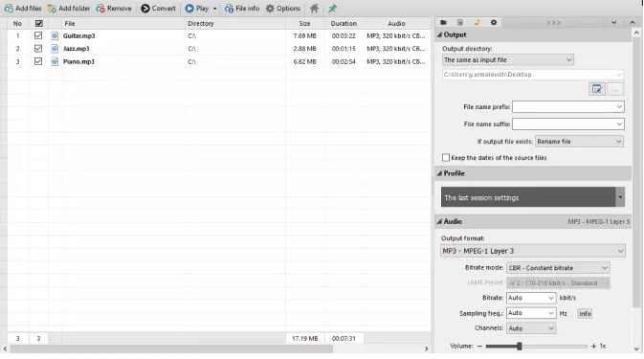The width and height of the screenshot is (644, 359).
Task: Sort by the File column header
Action: [x=70, y=23]
